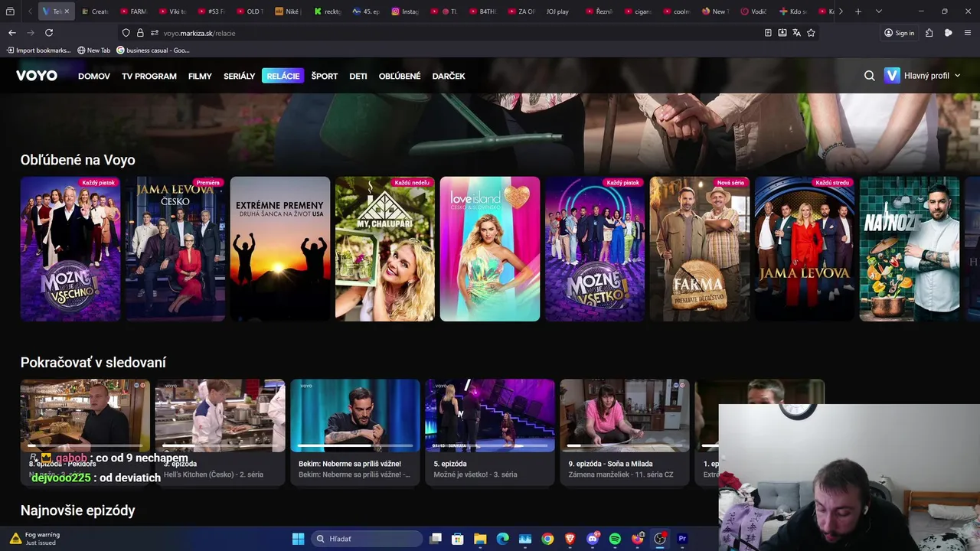This screenshot has width=980, height=551.
Task: Open Firefox from the taskbar
Action: pyautogui.click(x=638, y=539)
